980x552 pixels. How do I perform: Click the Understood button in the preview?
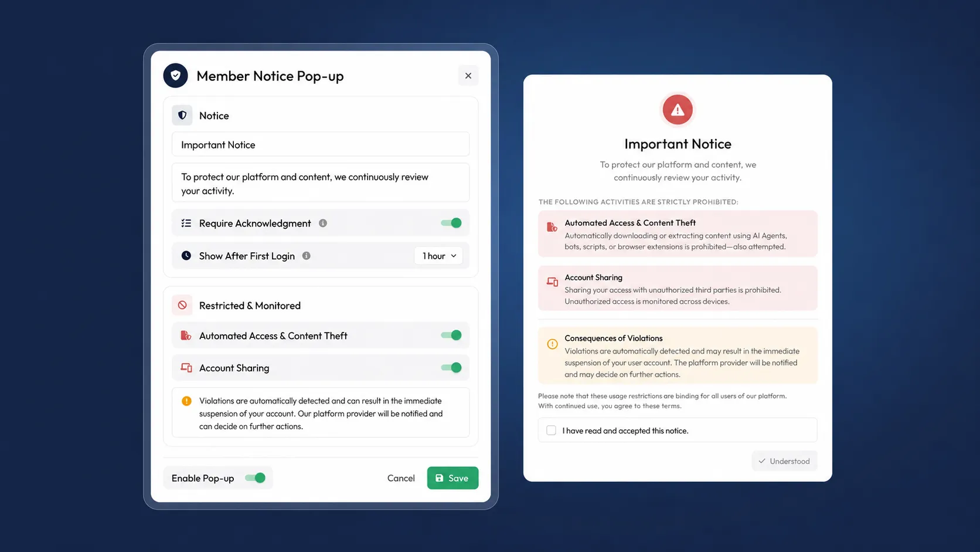click(x=784, y=461)
